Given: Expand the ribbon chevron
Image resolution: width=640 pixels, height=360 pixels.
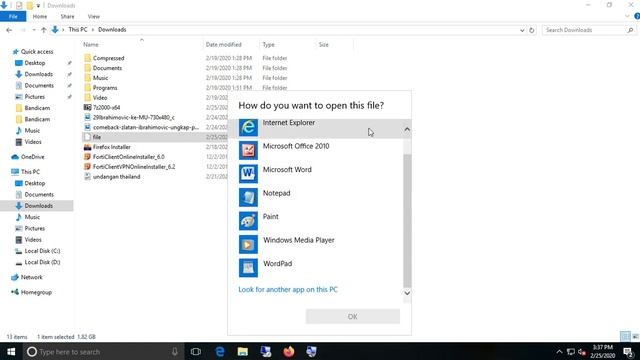Looking at the screenshot, I should coord(627,16).
